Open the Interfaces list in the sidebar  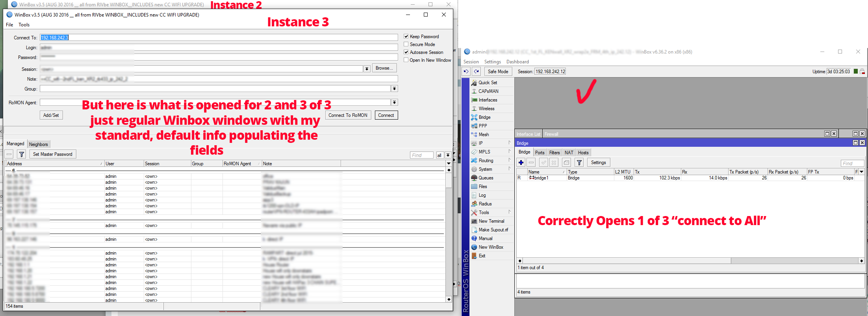[488, 100]
